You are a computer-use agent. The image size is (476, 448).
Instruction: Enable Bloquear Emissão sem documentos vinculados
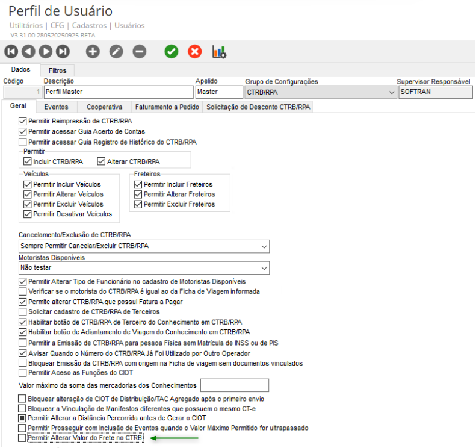[22, 363]
